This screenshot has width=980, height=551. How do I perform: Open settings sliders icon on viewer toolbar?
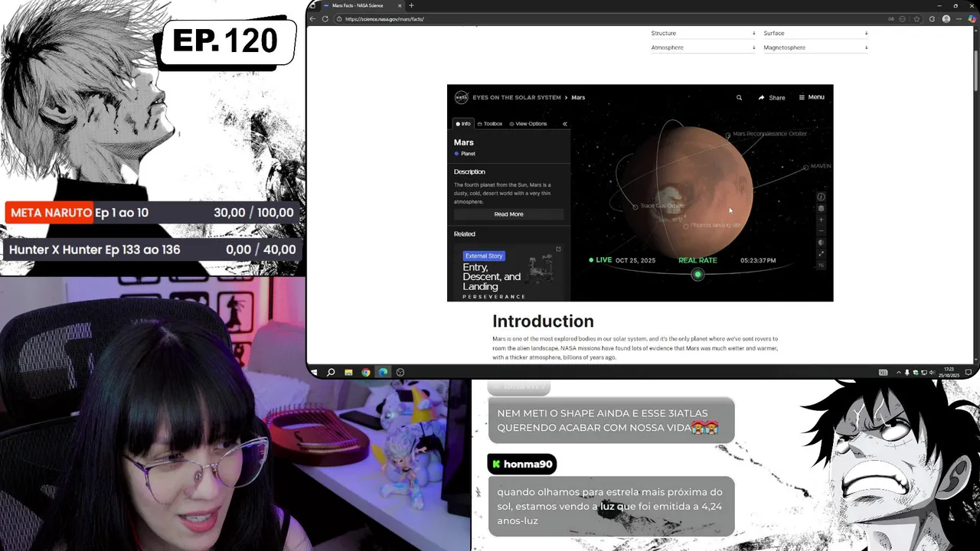coord(821,266)
